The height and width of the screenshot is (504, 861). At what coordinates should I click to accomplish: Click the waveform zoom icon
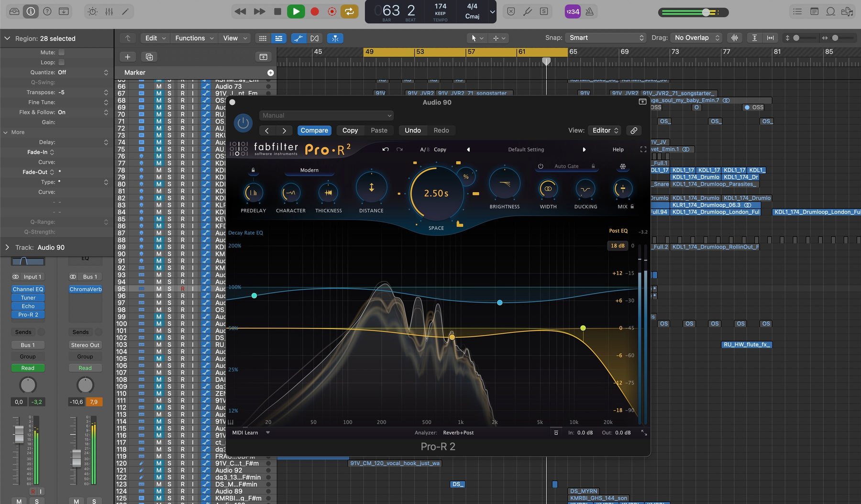tap(735, 38)
